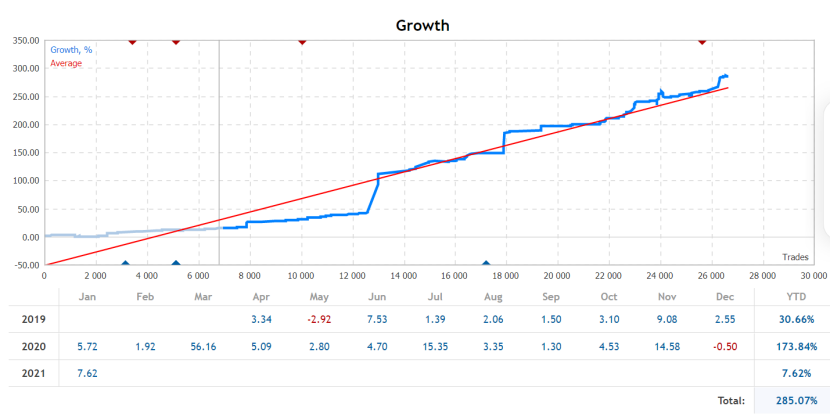Click the Dec column header

[x=725, y=297]
